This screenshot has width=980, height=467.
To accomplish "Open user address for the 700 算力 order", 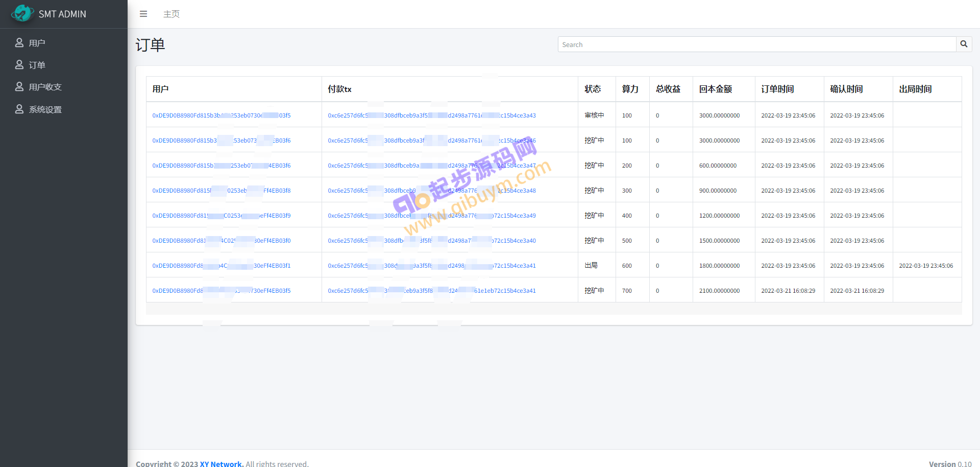I will [x=221, y=291].
